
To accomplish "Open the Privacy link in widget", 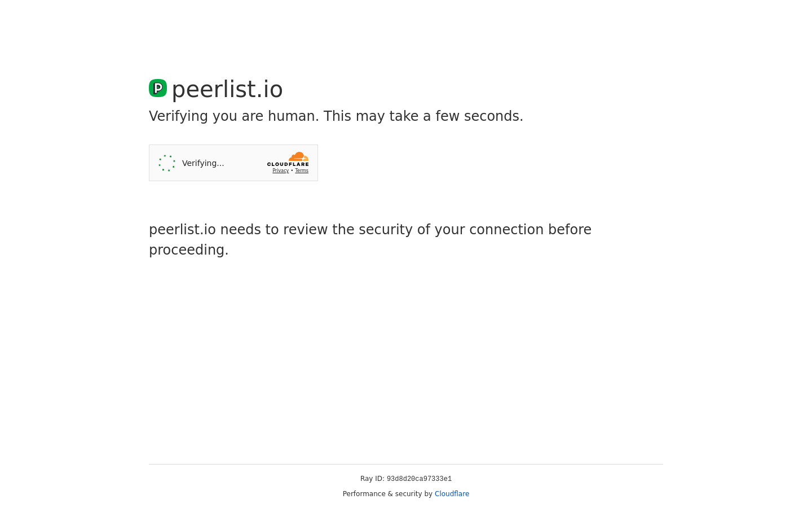I will click(x=280, y=170).
